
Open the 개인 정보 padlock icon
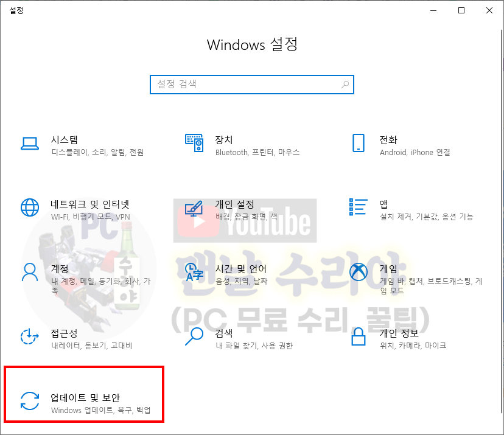point(358,336)
